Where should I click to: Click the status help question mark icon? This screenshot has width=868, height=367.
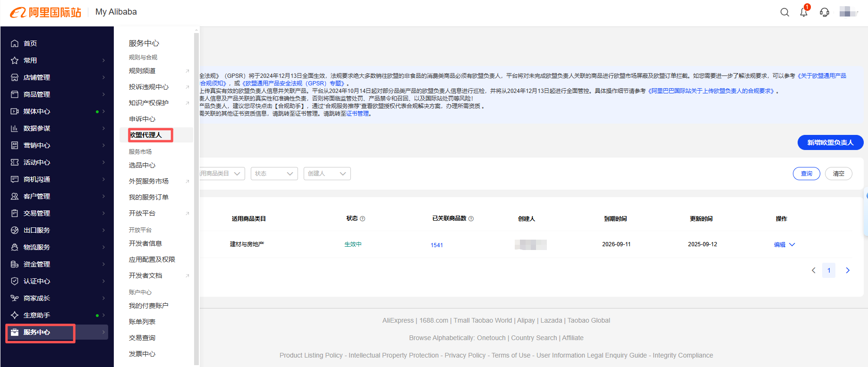(x=363, y=219)
